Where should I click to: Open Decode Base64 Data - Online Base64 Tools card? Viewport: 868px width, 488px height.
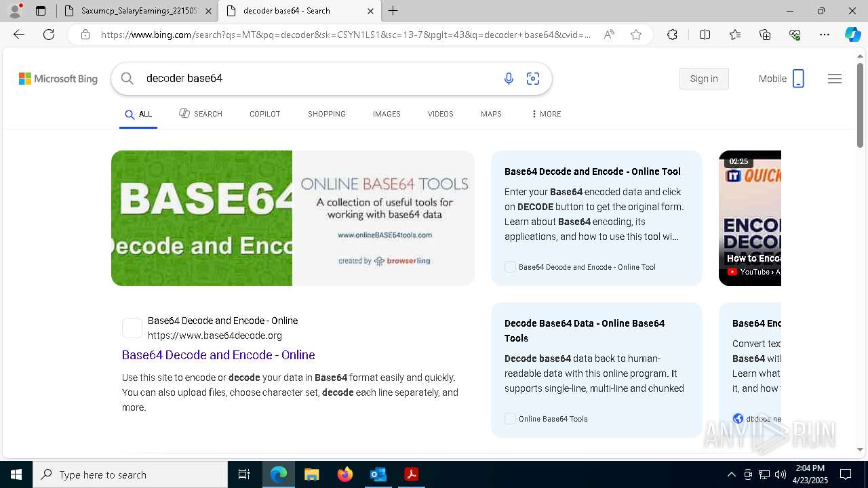[x=597, y=370]
